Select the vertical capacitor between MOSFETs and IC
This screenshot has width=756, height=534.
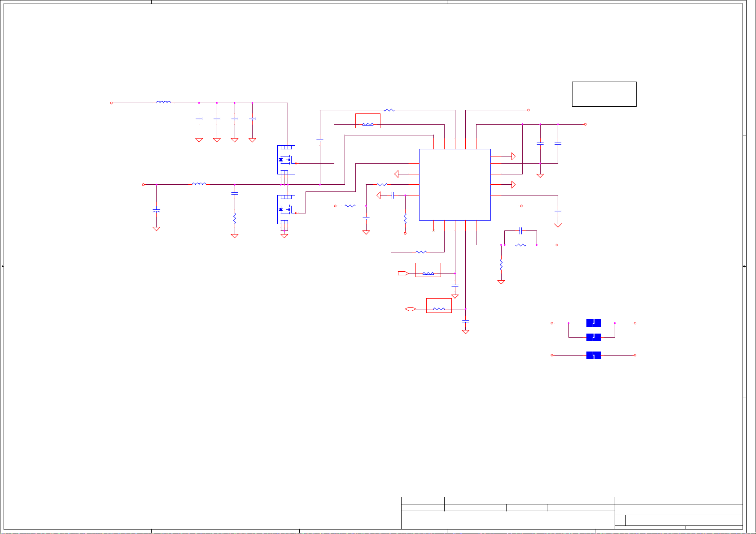tap(320, 140)
